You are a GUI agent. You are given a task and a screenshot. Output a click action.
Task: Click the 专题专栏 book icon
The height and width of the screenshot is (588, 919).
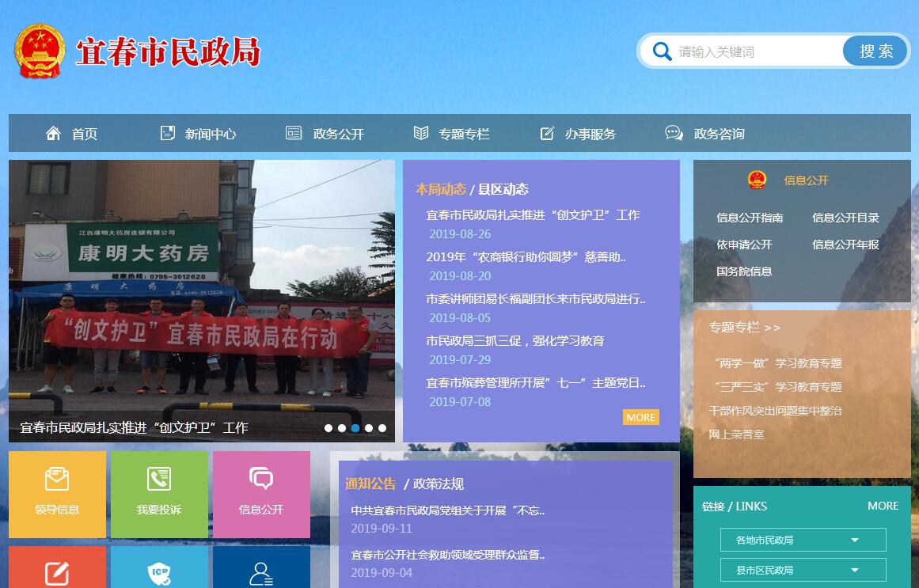(x=421, y=133)
